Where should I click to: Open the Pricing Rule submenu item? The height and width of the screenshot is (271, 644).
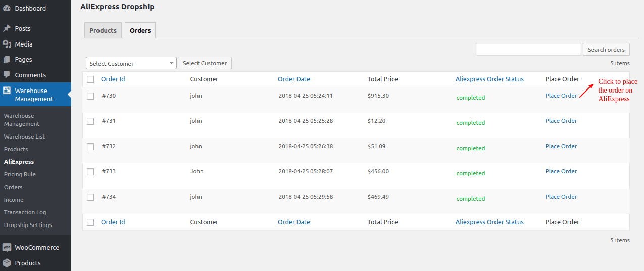click(20, 174)
